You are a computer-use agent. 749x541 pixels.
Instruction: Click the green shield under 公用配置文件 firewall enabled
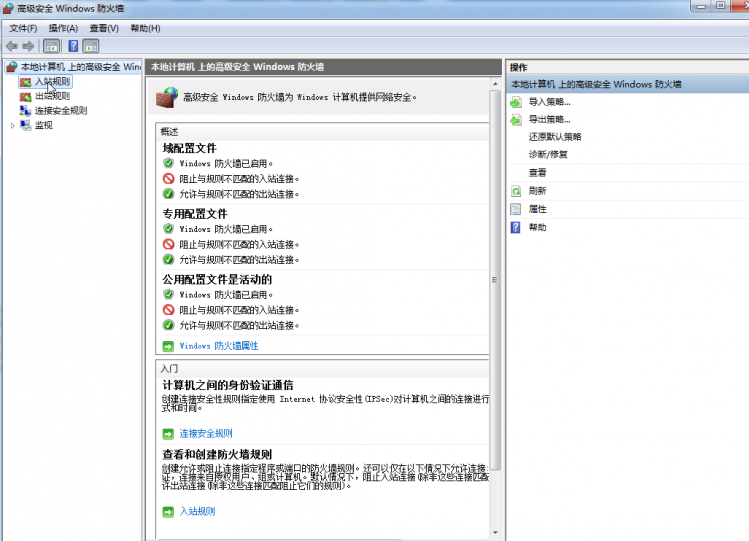tap(168, 295)
